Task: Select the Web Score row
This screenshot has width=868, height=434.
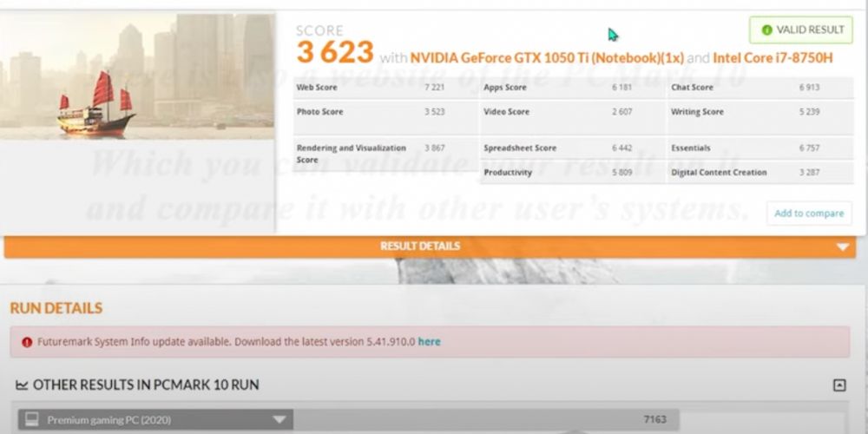Action: [x=386, y=88]
